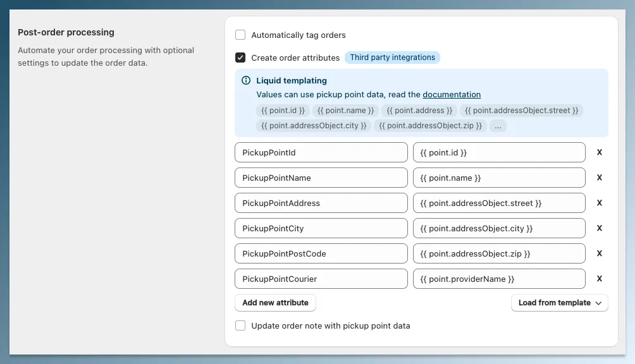The width and height of the screenshot is (635, 364).
Task: Edit the {{ point.addressObject.city }} value field
Action: (499, 229)
